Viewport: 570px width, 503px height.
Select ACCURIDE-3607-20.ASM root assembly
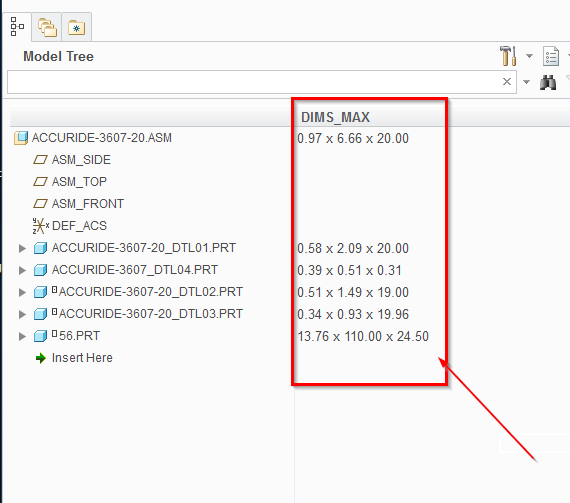pyautogui.click(x=102, y=138)
